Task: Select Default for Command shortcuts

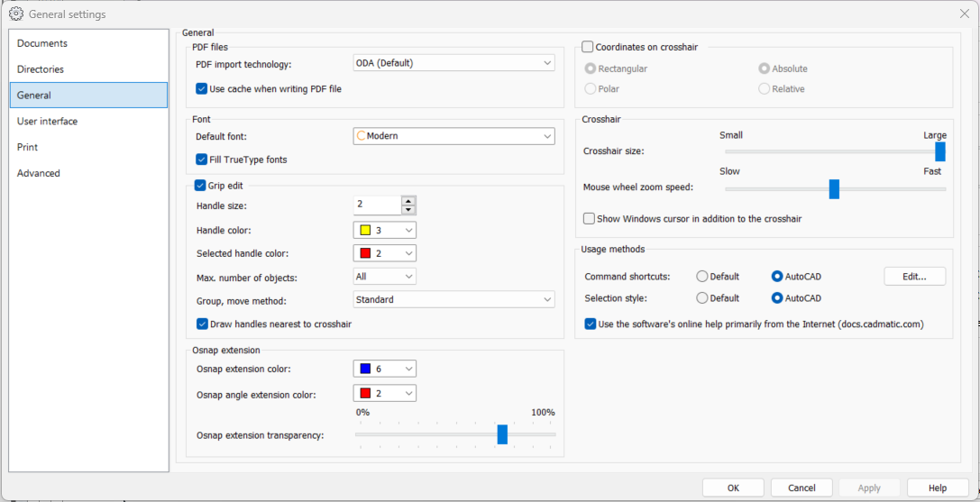Action: pos(702,277)
